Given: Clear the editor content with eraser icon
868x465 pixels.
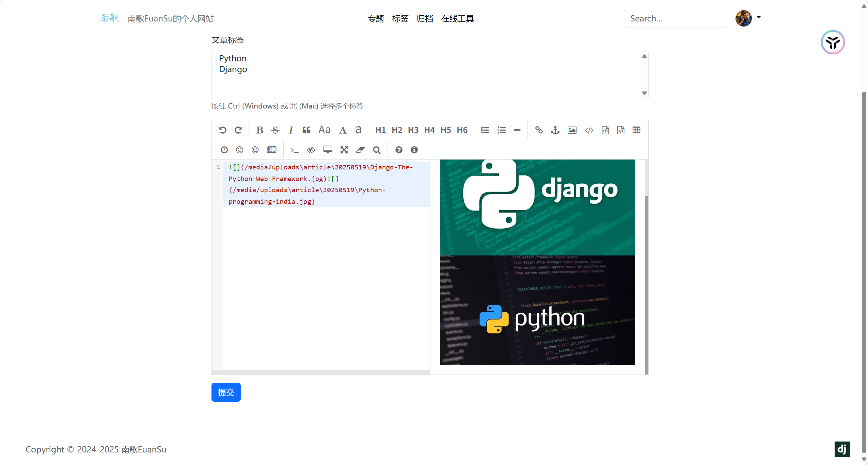Looking at the screenshot, I should click(360, 150).
